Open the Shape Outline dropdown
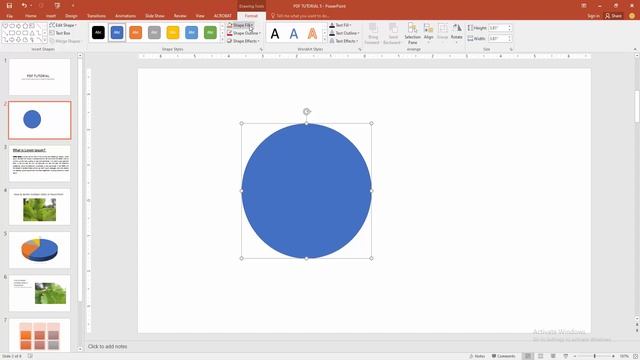Image resolution: width=640 pixels, height=360 pixels. click(244, 33)
